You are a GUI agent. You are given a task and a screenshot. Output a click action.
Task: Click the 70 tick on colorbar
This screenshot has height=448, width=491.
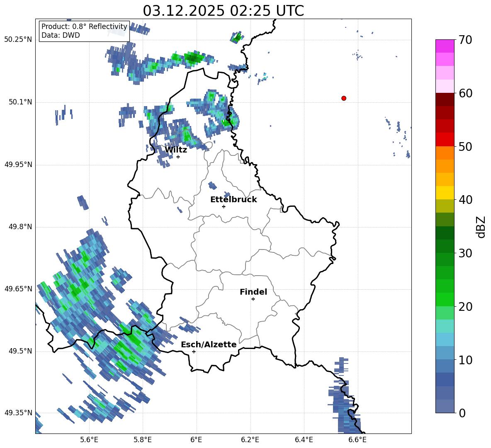(465, 40)
